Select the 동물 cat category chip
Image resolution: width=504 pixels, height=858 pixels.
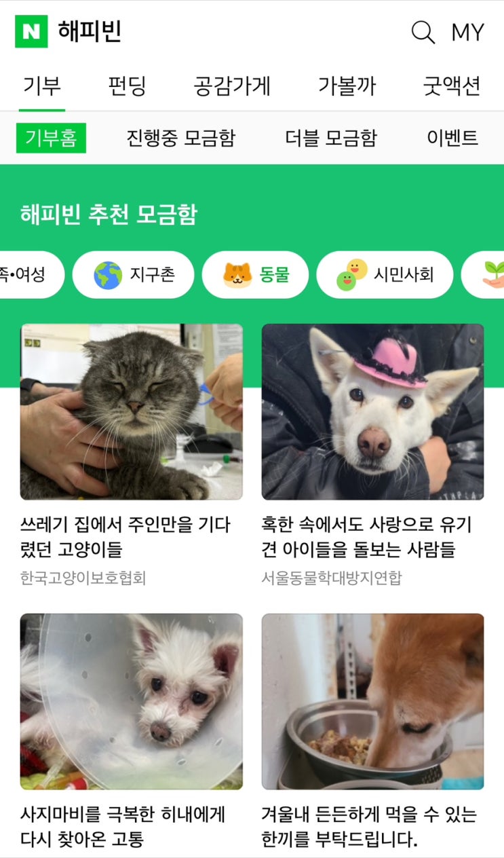(256, 275)
